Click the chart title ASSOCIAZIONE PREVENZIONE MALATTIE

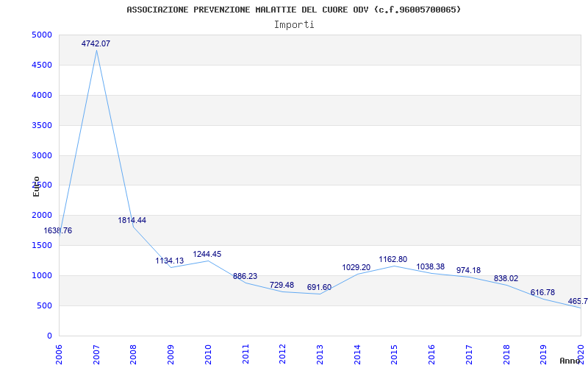pos(294,10)
